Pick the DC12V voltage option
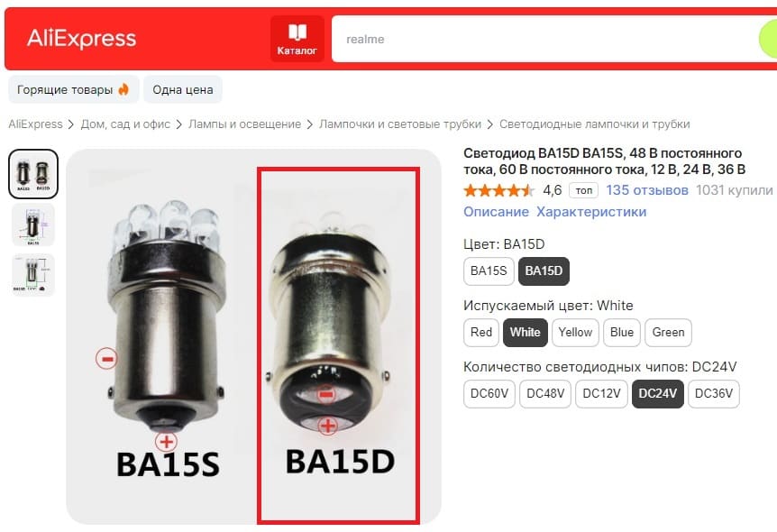The height and width of the screenshot is (532, 777). click(x=601, y=394)
